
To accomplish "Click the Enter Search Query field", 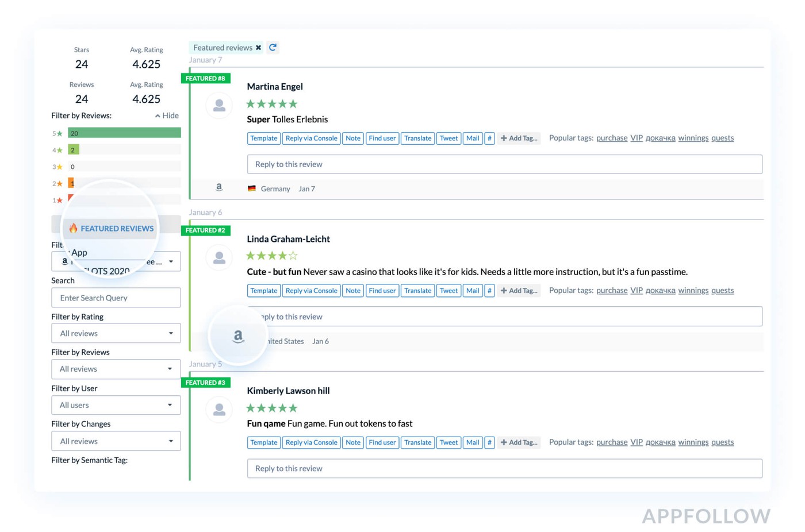I will coord(116,298).
